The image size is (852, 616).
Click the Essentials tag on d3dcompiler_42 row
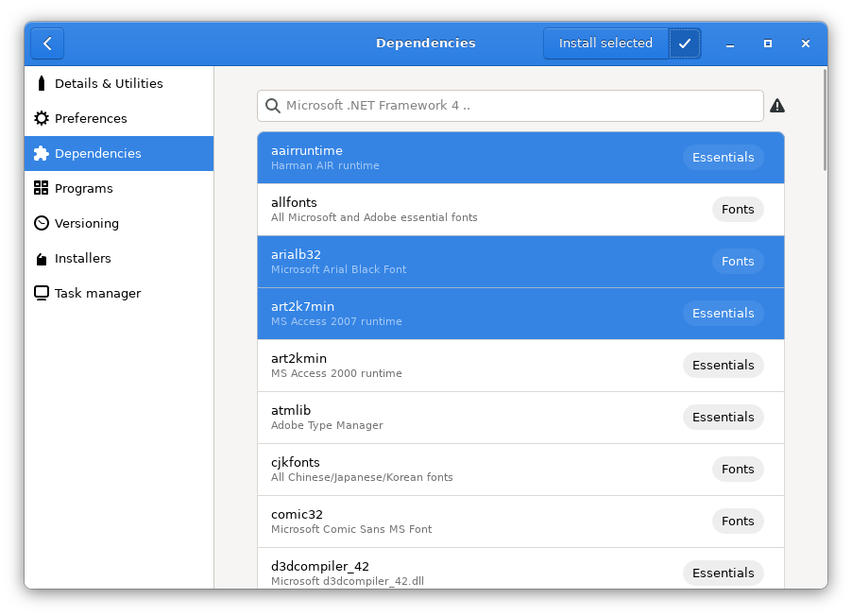(723, 573)
